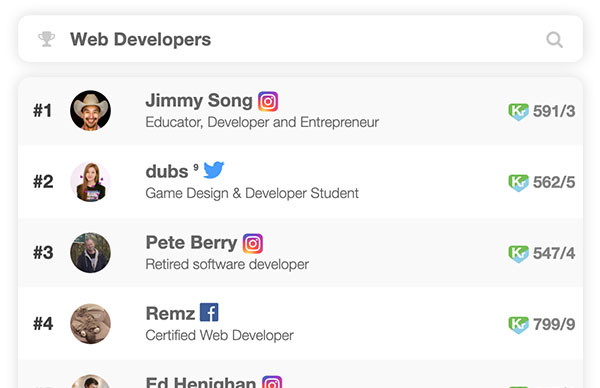
Task: Click the Kred badge next to 562/5
Action: click(518, 183)
